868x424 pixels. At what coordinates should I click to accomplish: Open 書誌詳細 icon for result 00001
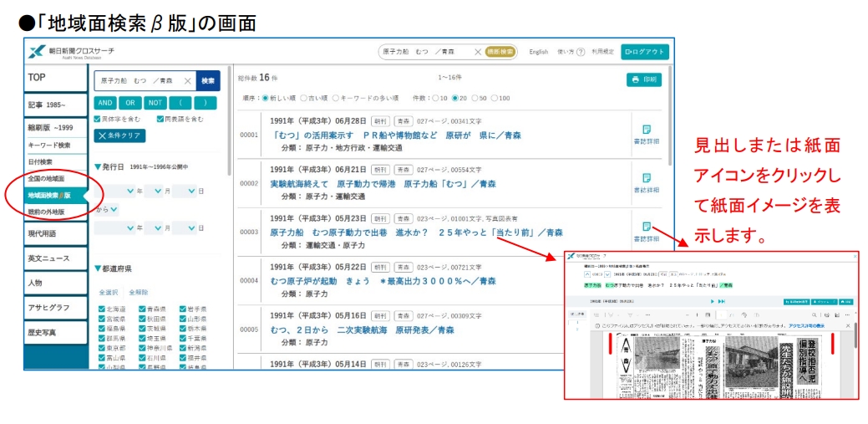point(646,129)
